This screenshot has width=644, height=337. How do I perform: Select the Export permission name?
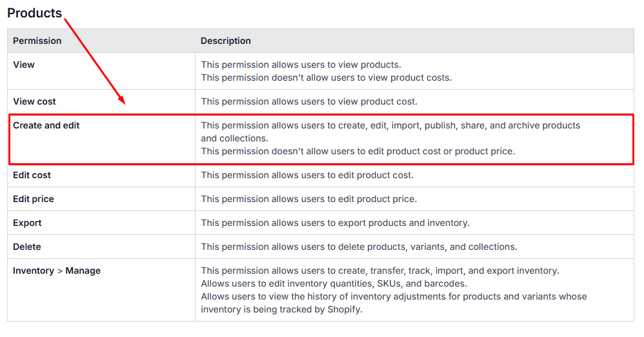[27, 223]
